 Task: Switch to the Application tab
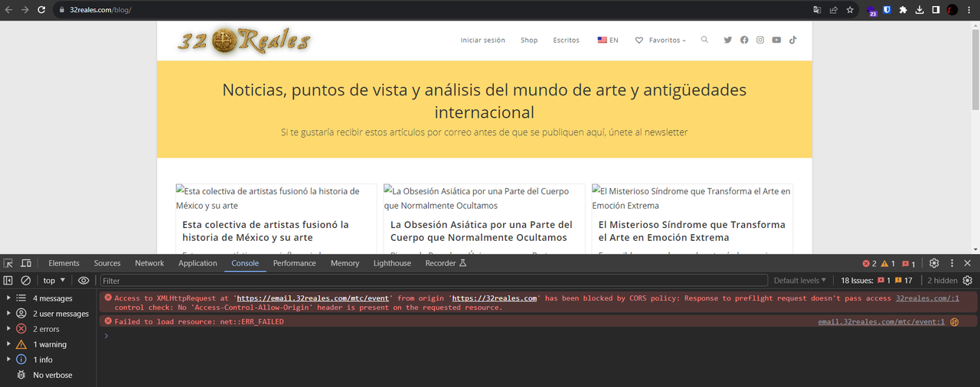coord(198,263)
